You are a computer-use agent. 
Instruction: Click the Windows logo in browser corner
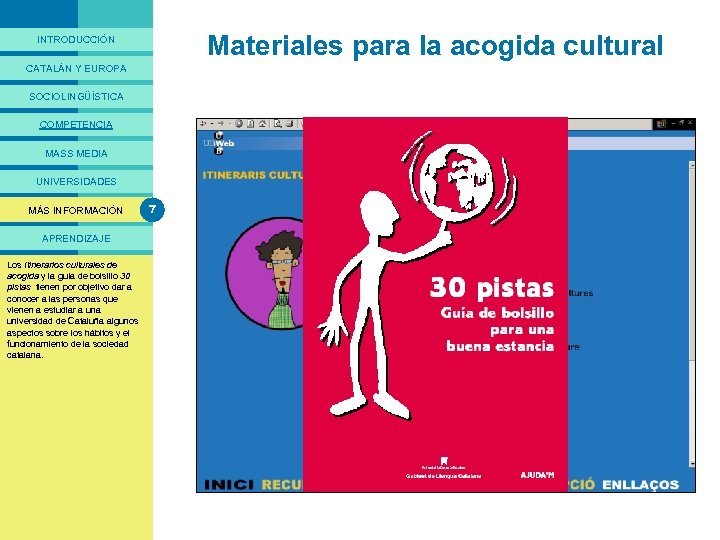pyautogui.click(x=661, y=124)
